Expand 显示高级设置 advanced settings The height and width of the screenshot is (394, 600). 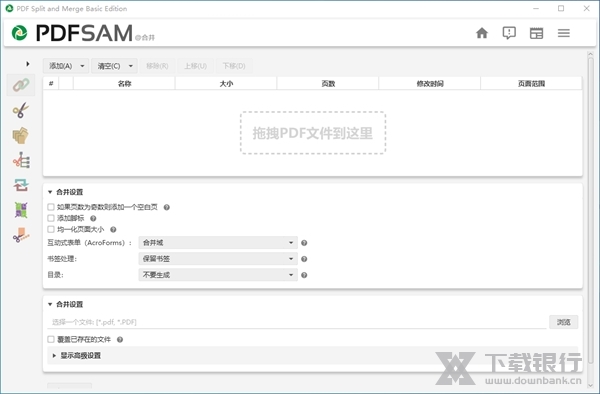tap(54, 356)
